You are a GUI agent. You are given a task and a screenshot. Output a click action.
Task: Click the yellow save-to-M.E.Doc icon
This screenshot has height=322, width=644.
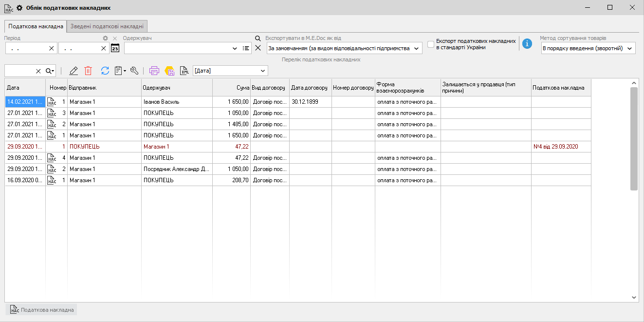tap(169, 71)
